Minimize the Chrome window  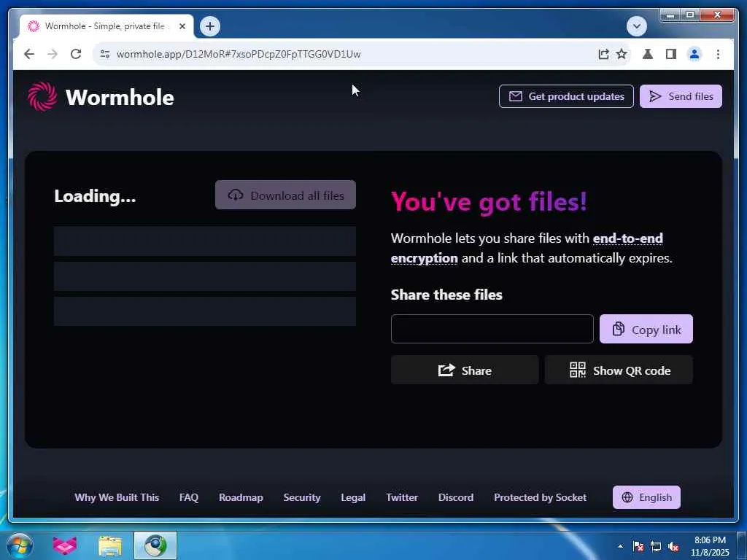[x=670, y=15]
